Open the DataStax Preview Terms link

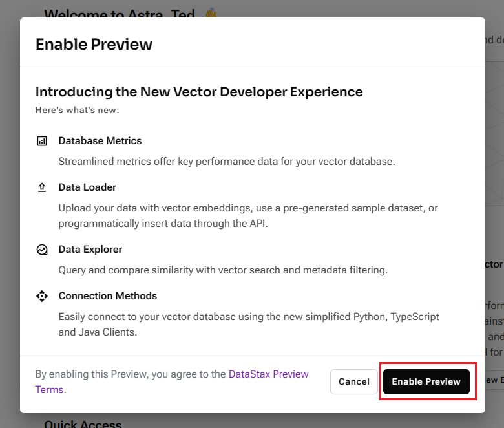point(268,374)
